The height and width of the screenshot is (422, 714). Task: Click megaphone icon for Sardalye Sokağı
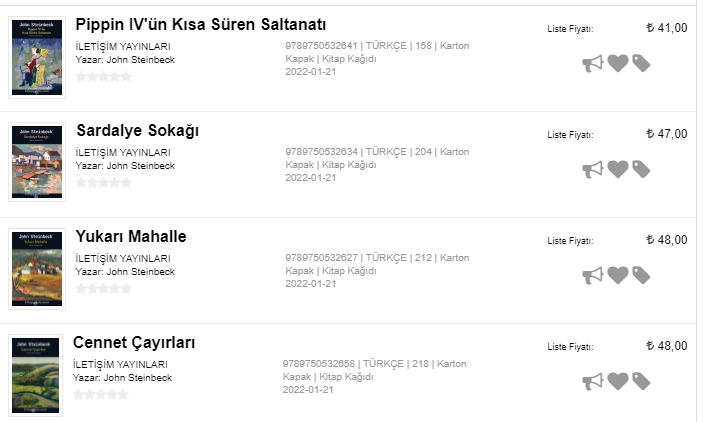593,170
